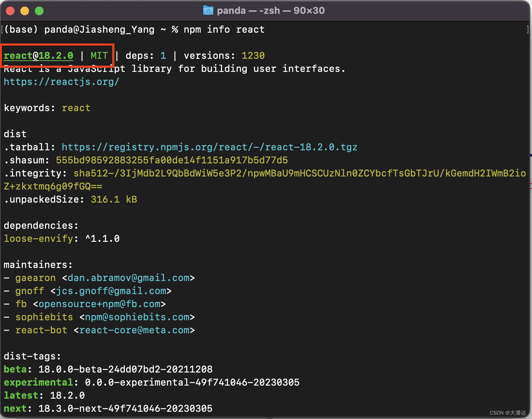The image size is (532, 419).
Task: Click the yellow minimize window button
Action: click(x=25, y=11)
